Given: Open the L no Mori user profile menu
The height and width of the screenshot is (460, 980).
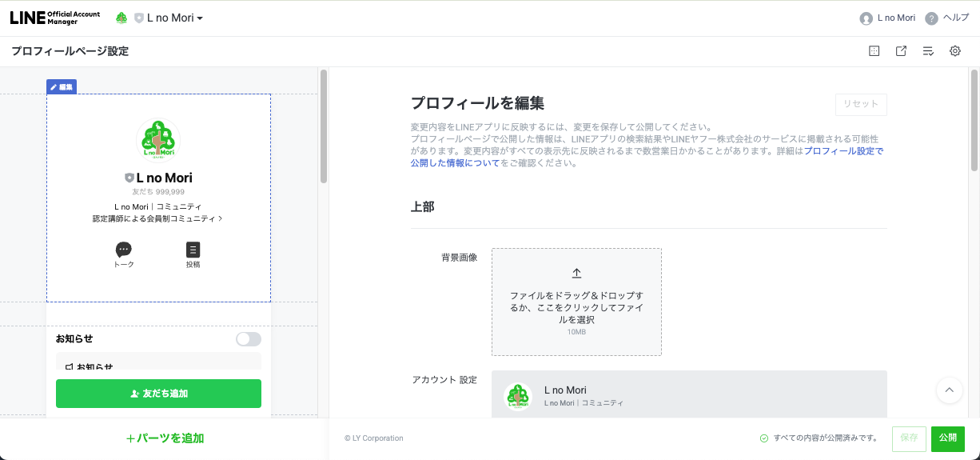Looking at the screenshot, I should 887,18.
